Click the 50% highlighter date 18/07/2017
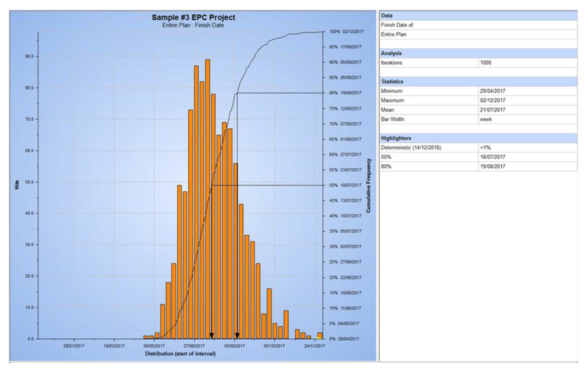 492,157
